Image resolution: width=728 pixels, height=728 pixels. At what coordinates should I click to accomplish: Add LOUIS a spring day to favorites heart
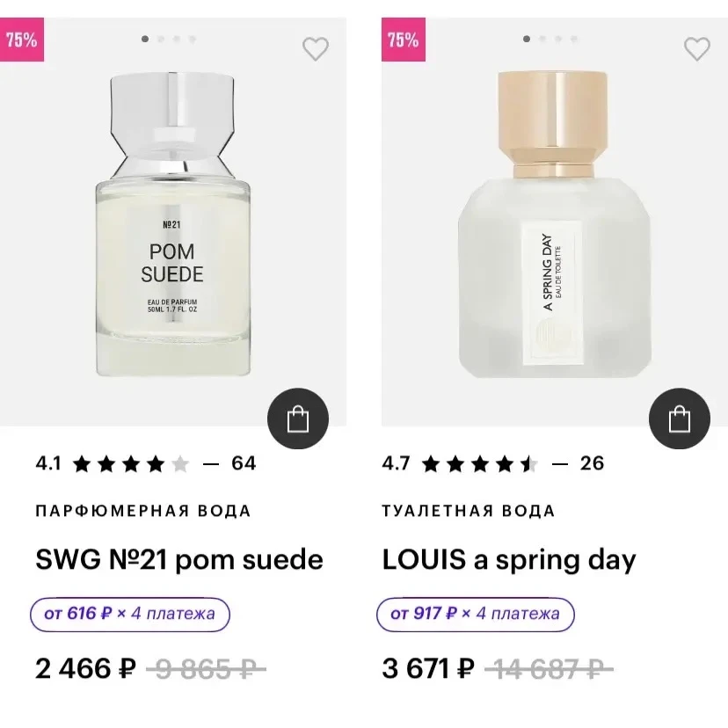697,48
